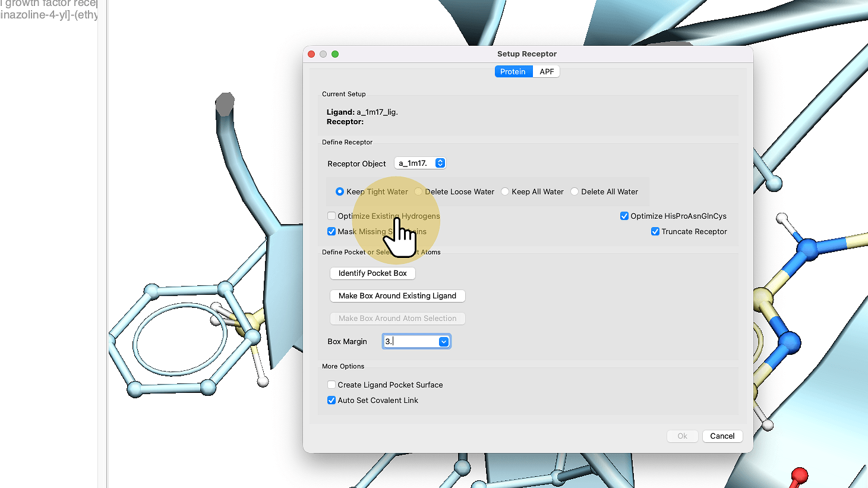Toggle Mask Missing Sidechains checkbox
The image size is (868, 488).
coord(332,231)
